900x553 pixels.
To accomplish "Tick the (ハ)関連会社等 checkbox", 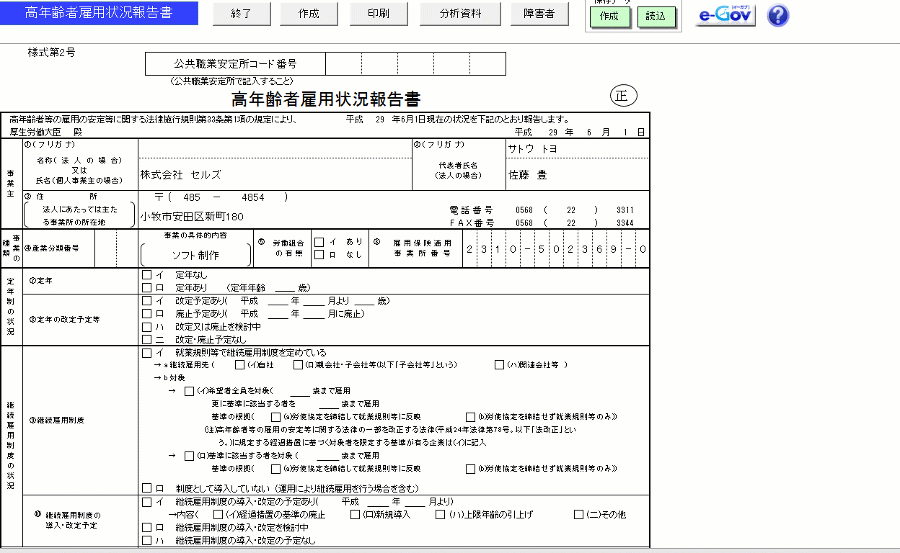I will click(499, 365).
